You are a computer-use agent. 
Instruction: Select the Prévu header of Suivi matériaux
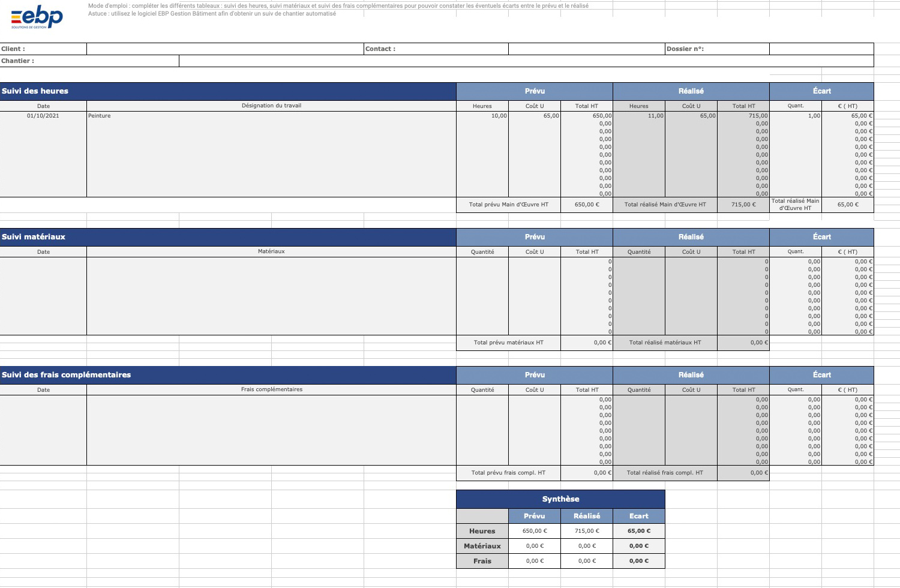[535, 237]
